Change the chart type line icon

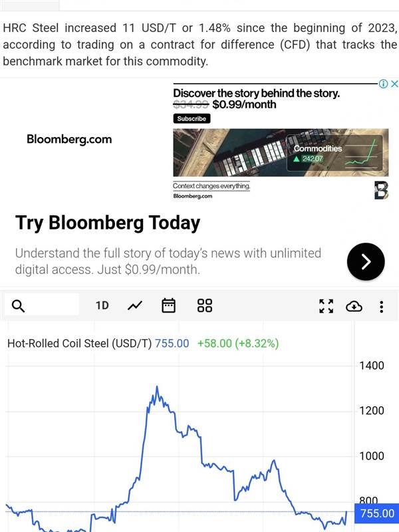pos(135,306)
